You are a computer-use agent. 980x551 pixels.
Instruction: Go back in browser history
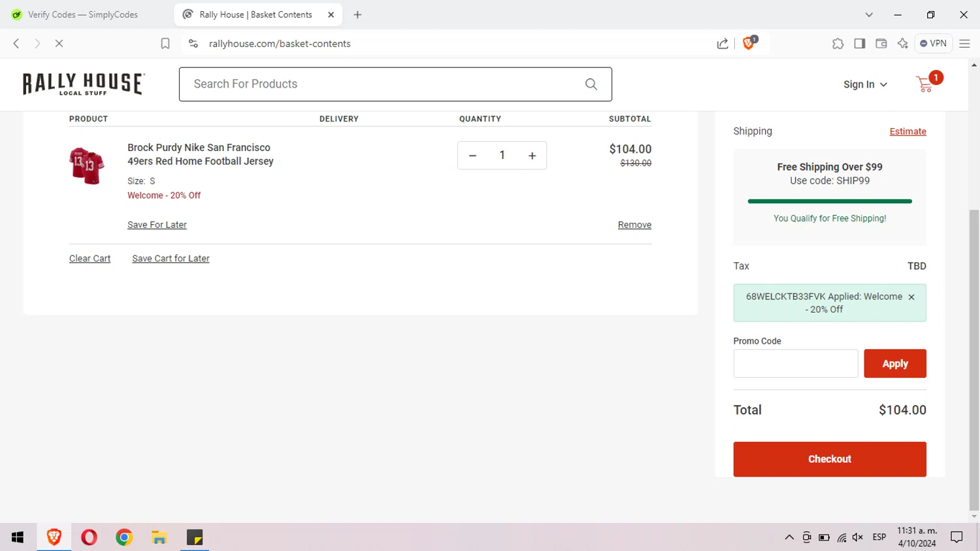(x=16, y=43)
